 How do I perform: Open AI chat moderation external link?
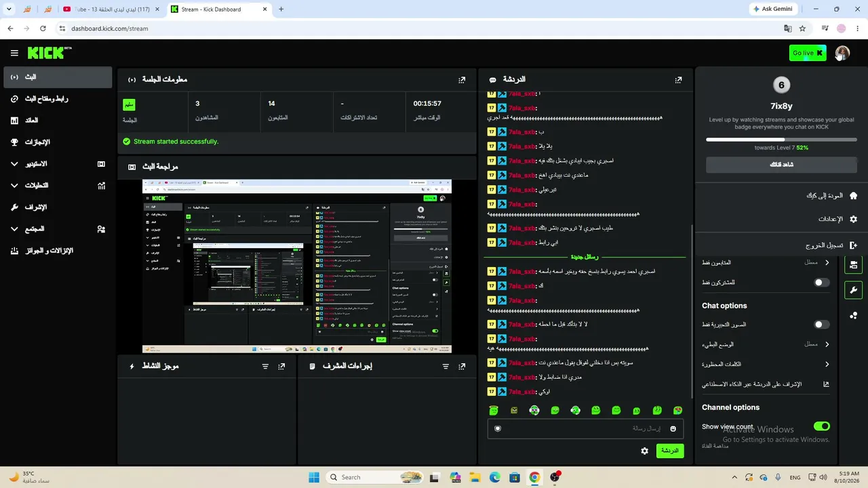tap(826, 384)
